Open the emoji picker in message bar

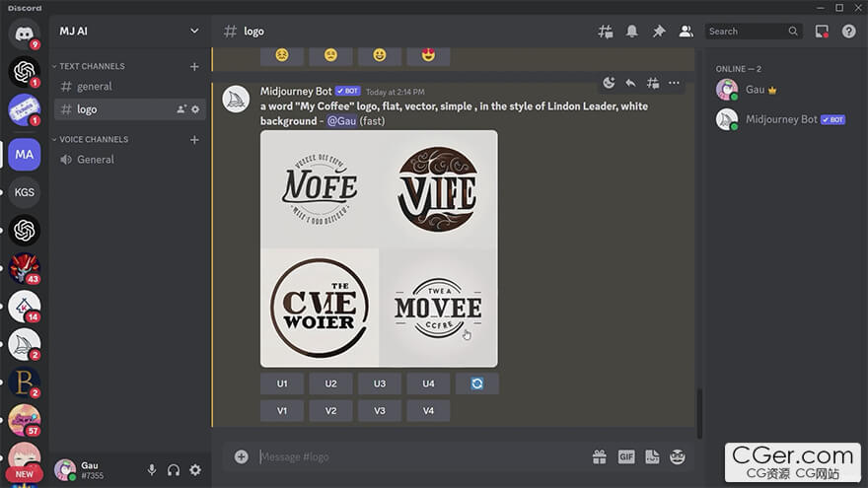678,456
